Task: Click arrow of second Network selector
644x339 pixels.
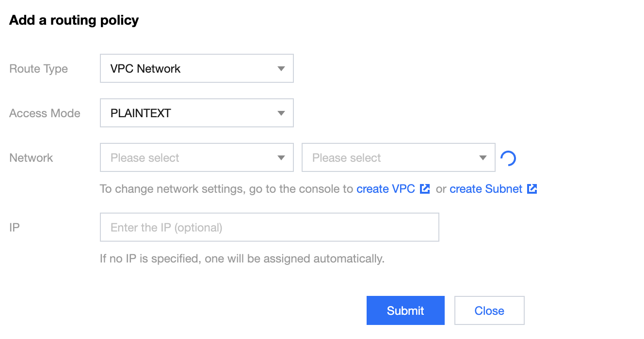Action: tap(483, 158)
